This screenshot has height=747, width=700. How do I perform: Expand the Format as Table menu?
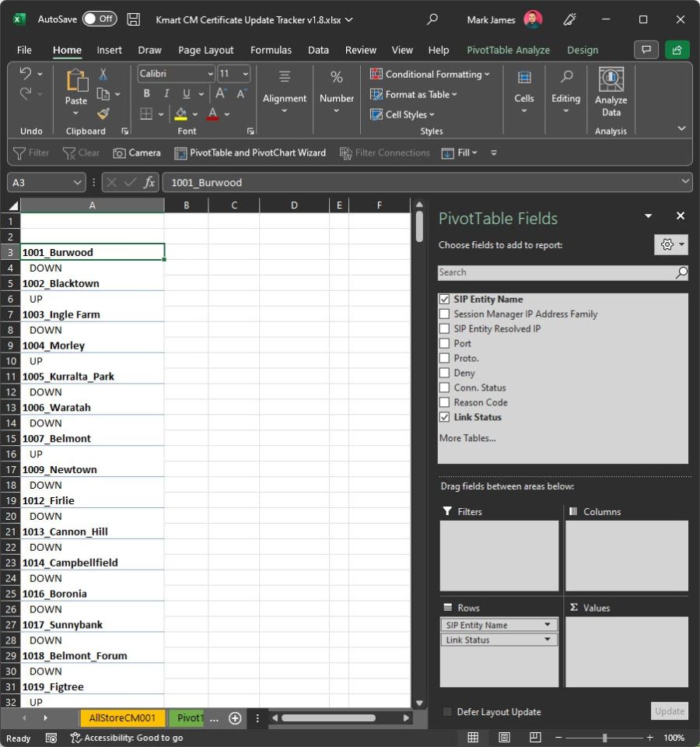[414, 94]
